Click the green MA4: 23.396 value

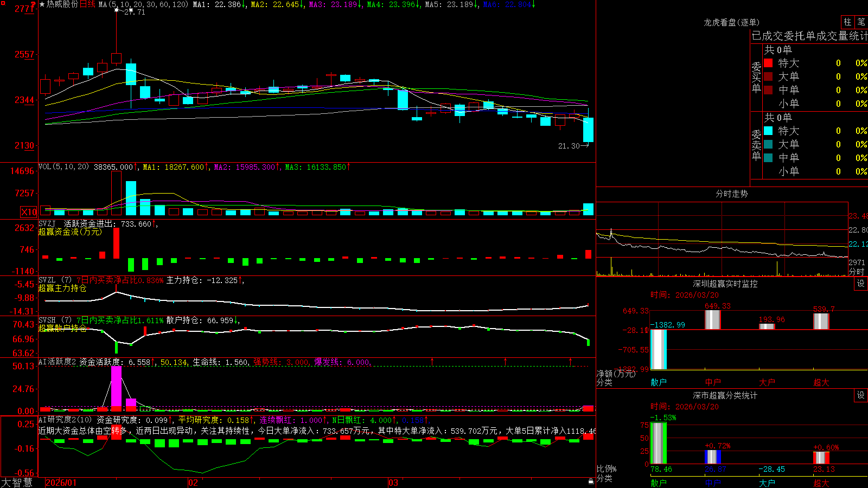point(391,4)
